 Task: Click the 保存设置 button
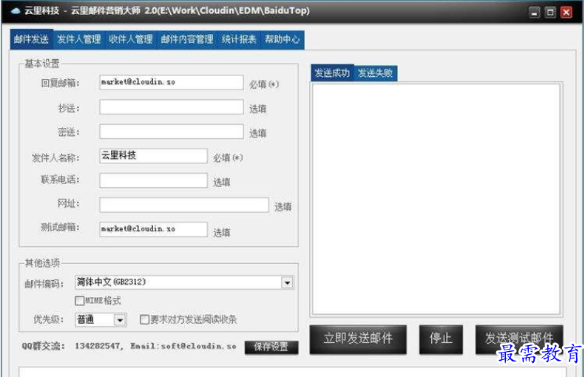[271, 347]
